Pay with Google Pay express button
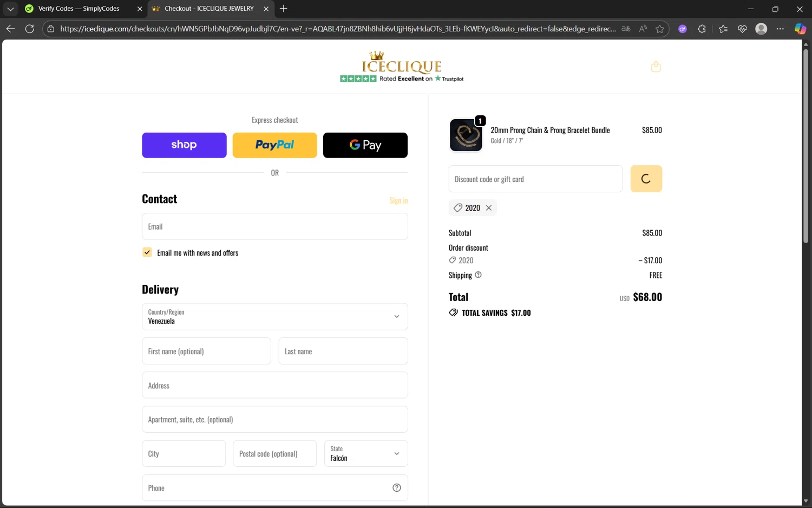812x508 pixels. pos(365,145)
